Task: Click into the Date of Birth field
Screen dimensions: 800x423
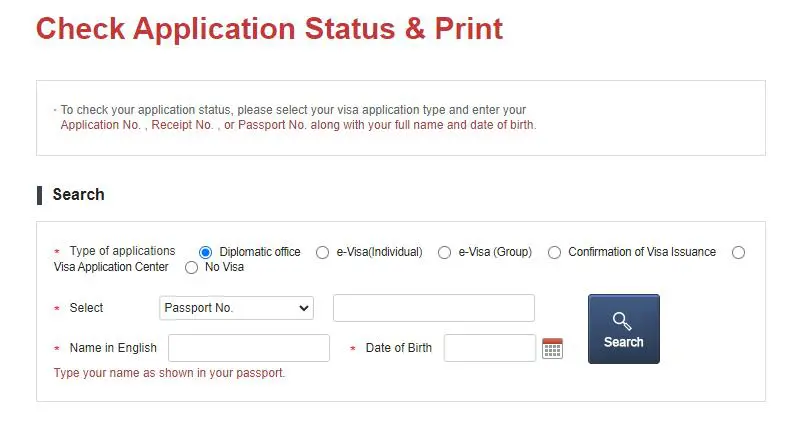Action: [490, 348]
